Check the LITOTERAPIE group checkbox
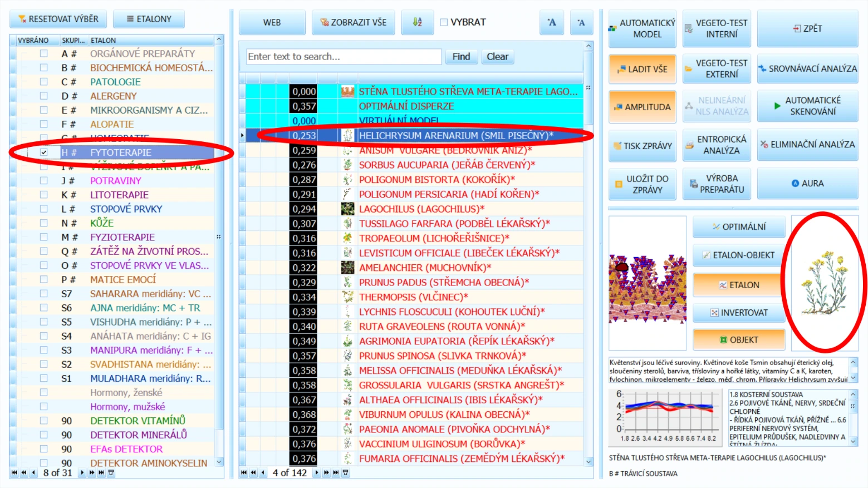The height and width of the screenshot is (488, 868). (43, 195)
